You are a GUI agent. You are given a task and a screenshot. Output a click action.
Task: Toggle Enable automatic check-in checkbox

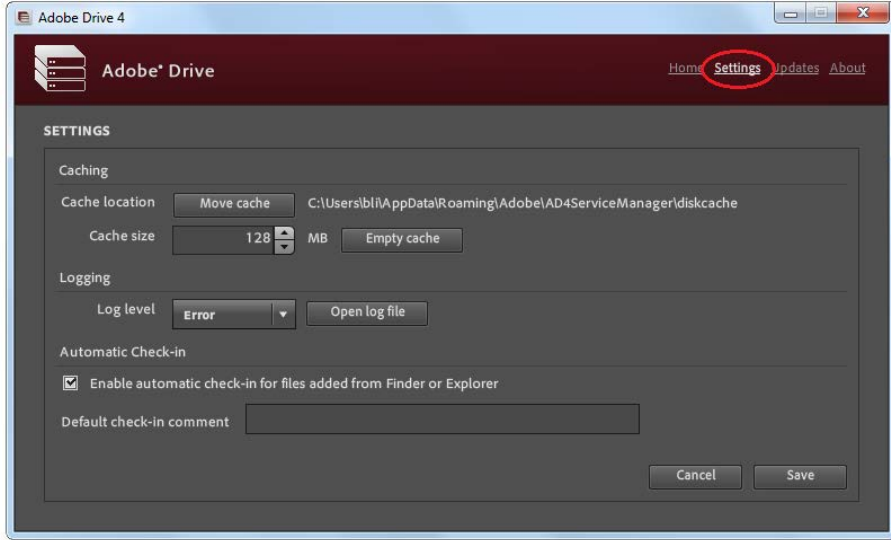(70, 383)
